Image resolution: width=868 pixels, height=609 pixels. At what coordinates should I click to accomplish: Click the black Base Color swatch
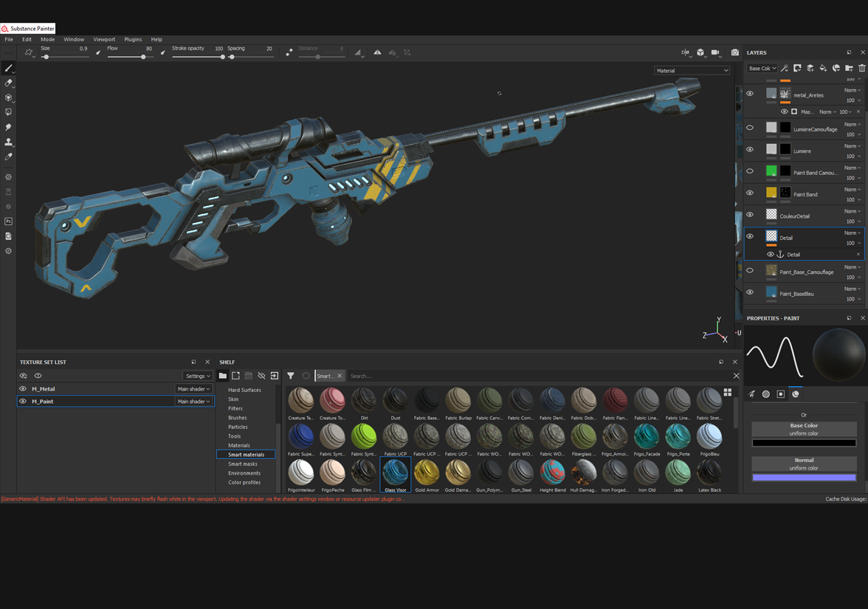(804, 443)
